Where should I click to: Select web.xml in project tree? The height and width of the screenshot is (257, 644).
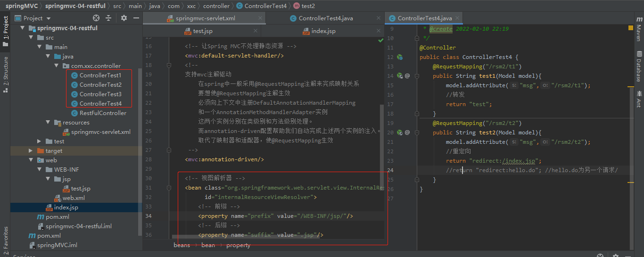(x=69, y=198)
